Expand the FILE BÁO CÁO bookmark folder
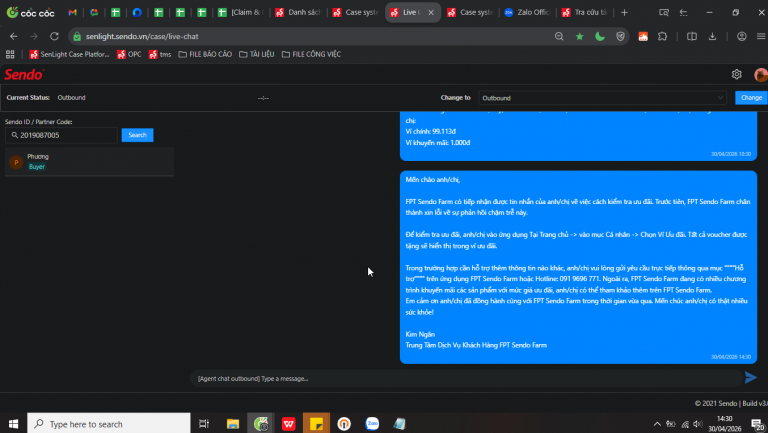Image resolution: width=768 pixels, height=433 pixels. (x=205, y=54)
